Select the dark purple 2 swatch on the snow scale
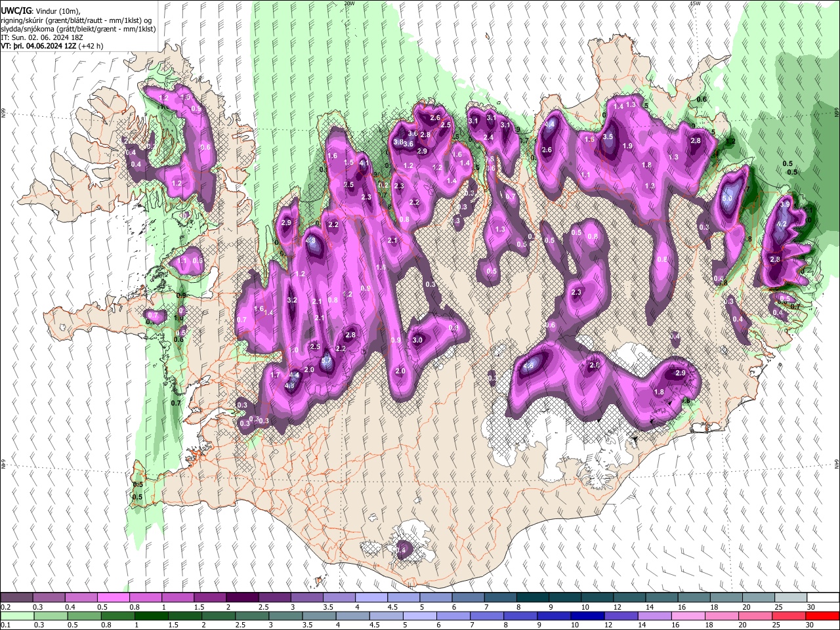The width and height of the screenshot is (840, 630). coord(242,598)
